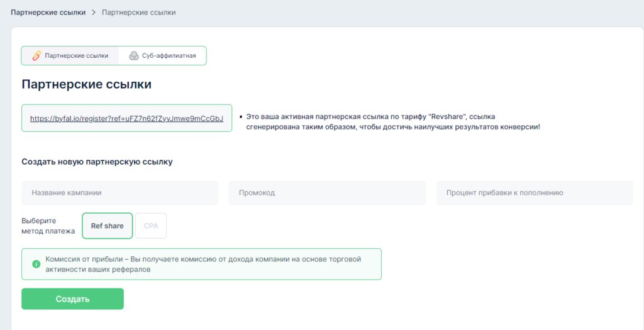Click the large Партнерские ссылки page title

[x=87, y=85]
